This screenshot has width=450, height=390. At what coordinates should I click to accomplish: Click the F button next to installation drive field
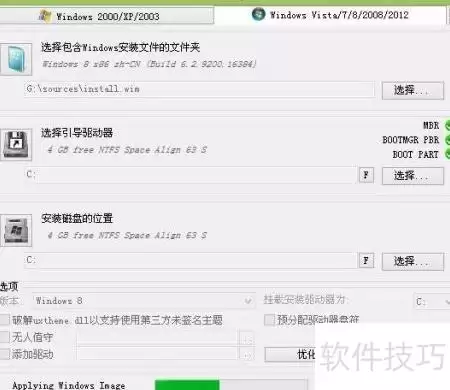(366, 260)
